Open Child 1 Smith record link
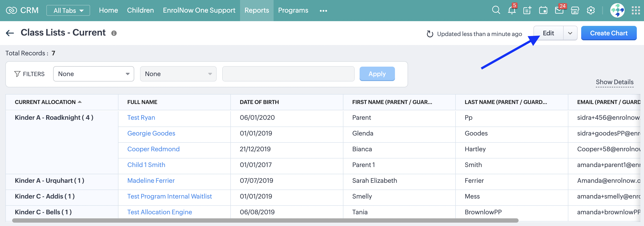This screenshot has height=226, width=644. tap(146, 165)
